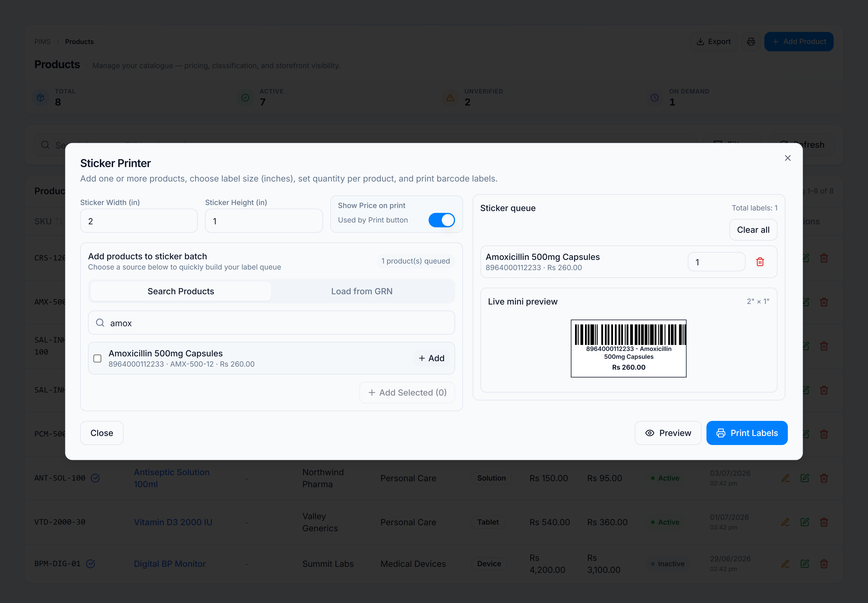
Task: Click the Solution type badge
Action: pyautogui.click(x=491, y=478)
